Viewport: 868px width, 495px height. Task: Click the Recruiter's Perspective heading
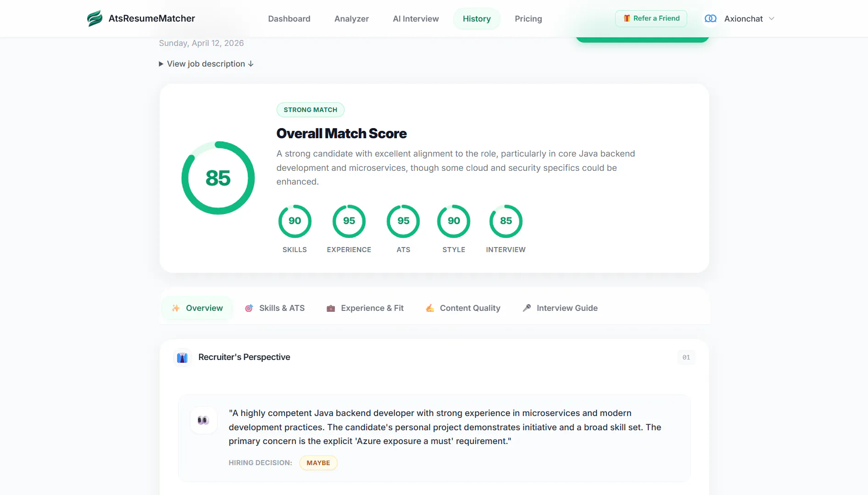pyautogui.click(x=244, y=357)
